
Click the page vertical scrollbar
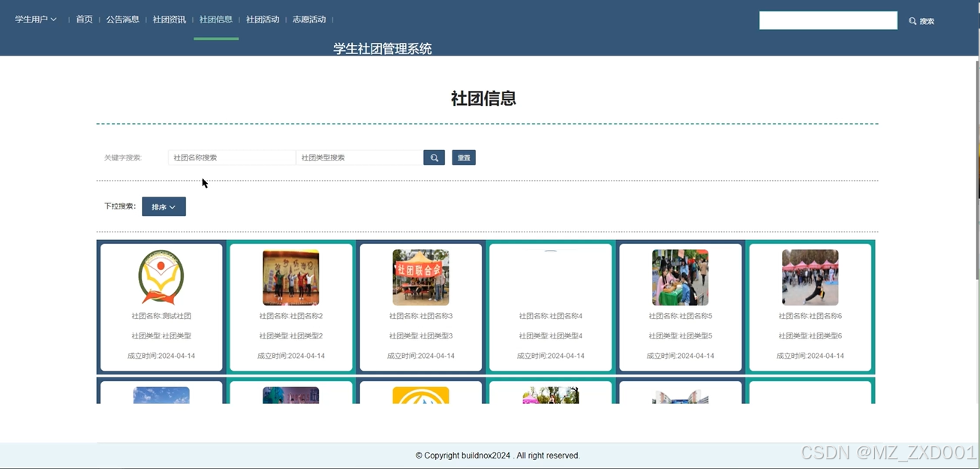tap(977, 169)
